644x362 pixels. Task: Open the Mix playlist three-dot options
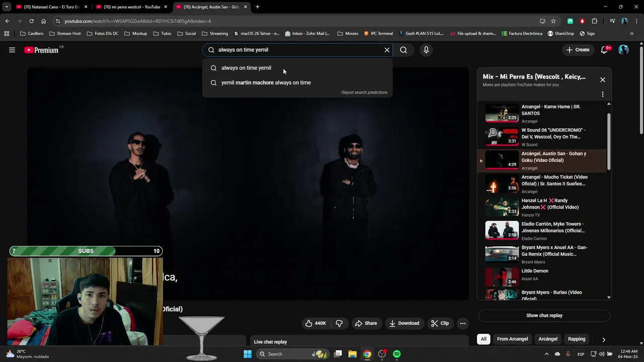pos(603,94)
